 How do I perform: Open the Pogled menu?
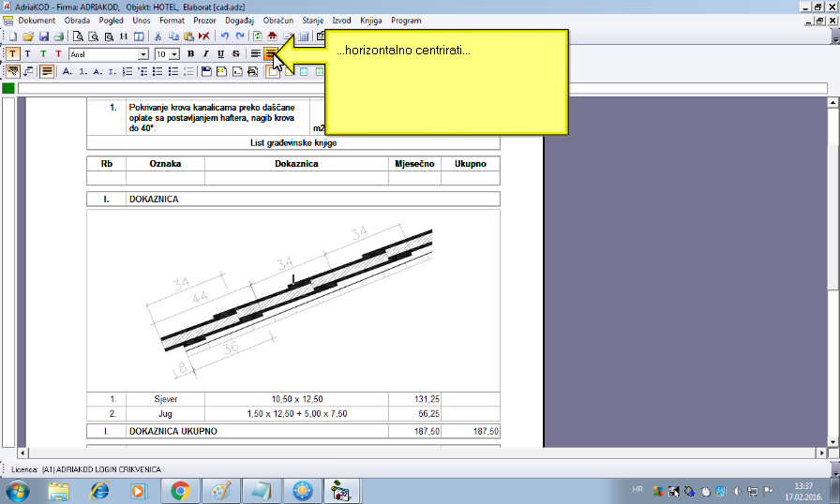pos(111,21)
